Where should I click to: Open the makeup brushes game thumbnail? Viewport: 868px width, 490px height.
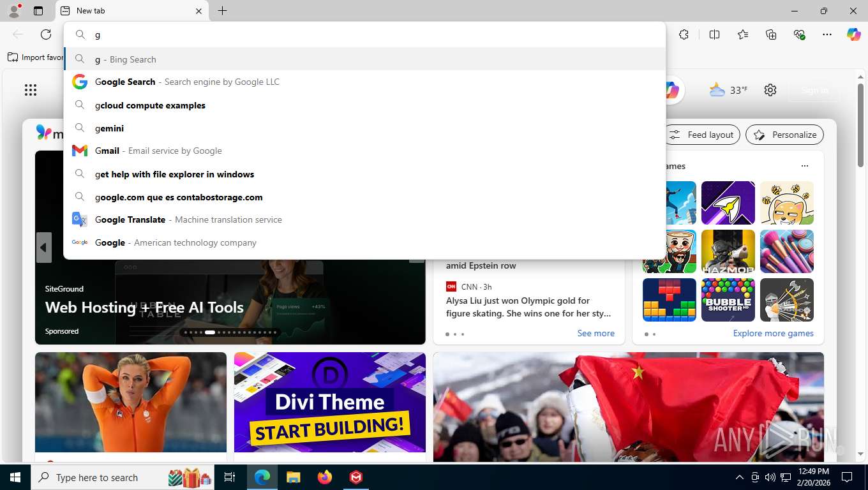[x=787, y=251]
